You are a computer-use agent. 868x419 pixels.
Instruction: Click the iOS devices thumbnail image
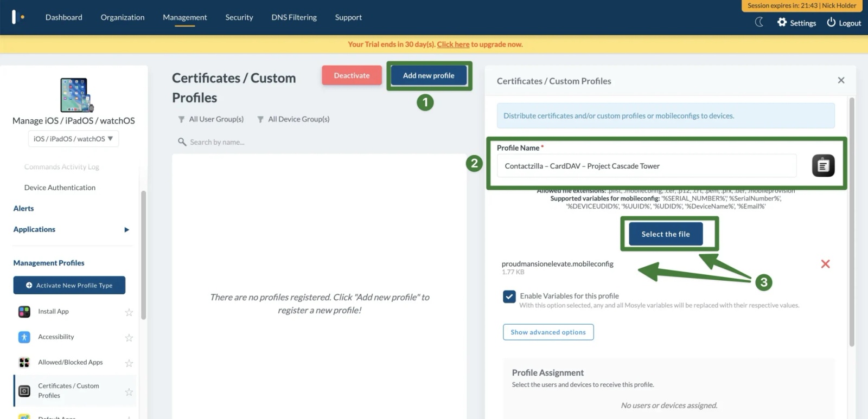pyautogui.click(x=76, y=95)
